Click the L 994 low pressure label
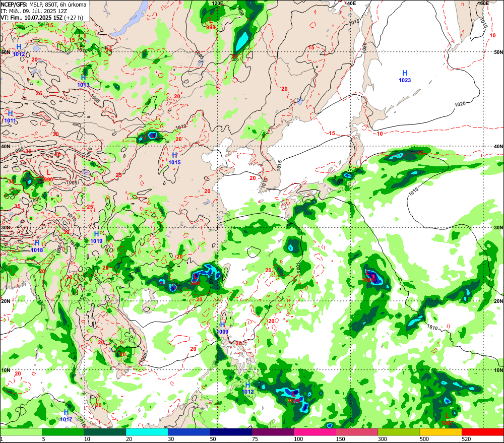Viewport: 504px width, 443px height. tap(196, 279)
